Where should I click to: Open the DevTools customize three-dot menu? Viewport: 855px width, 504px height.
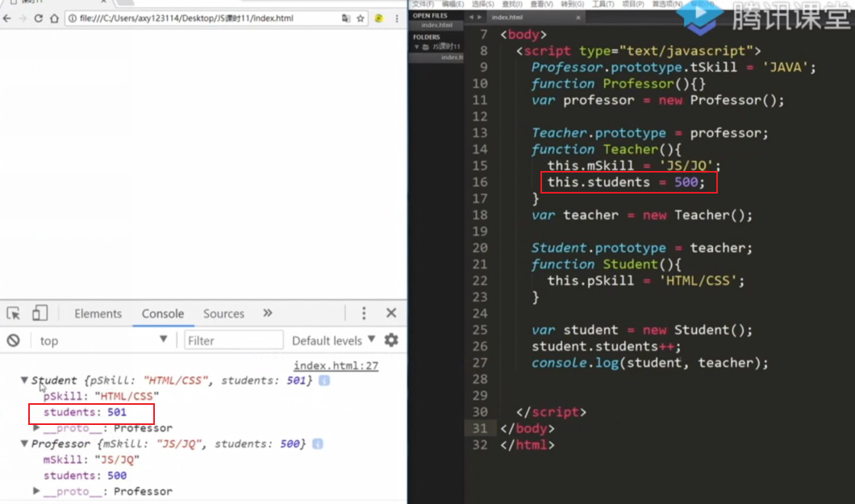coord(364,313)
